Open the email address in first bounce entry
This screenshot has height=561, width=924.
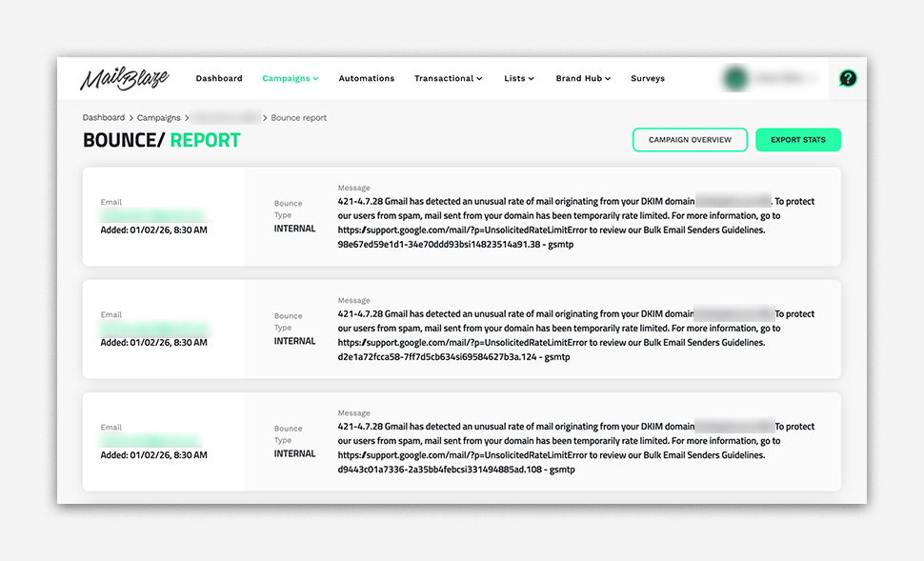(x=152, y=216)
